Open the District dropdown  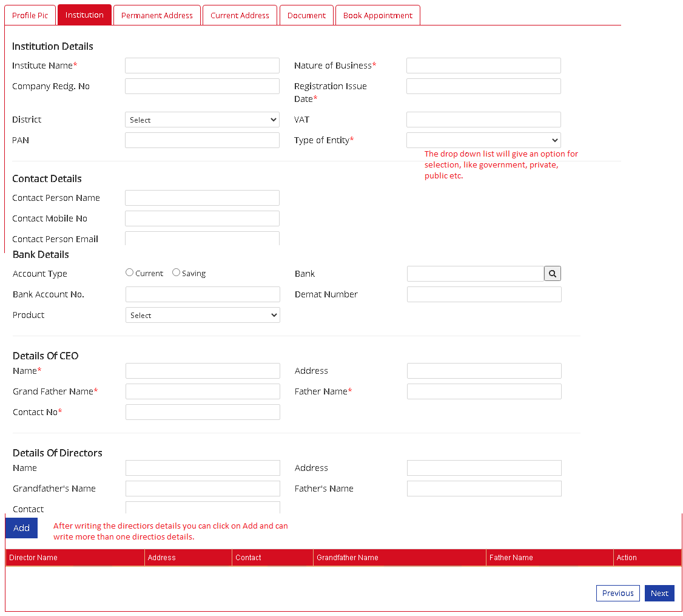click(202, 120)
